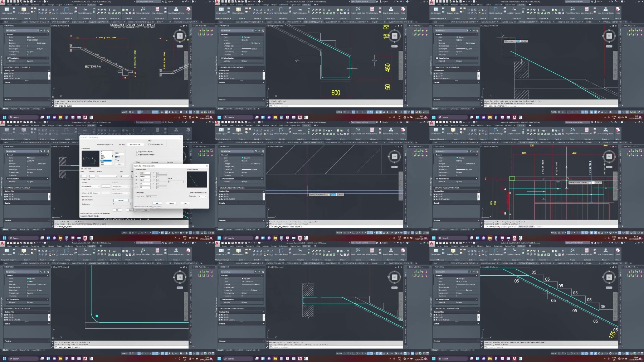Click the Scaled Diagram preview in Dimension Entry dialog
Image resolution: width=644 pixels, height=362 pixels.
[197, 179]
